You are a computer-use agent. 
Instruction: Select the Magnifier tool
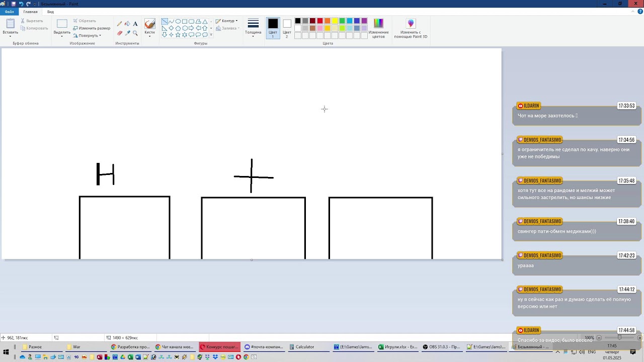[135, 33]
